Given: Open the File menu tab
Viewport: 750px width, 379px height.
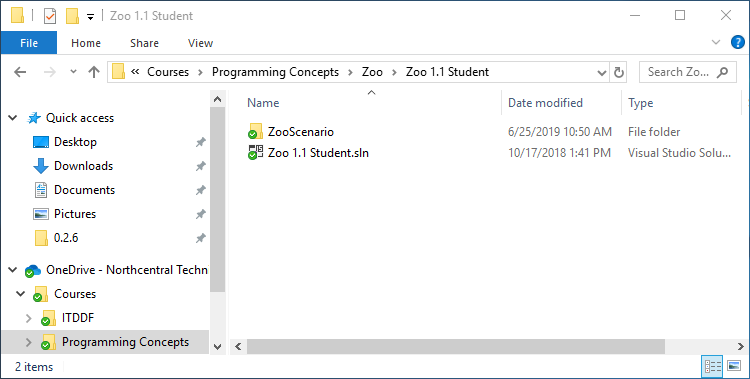Looking at the screenshot, I should (29, 43).
